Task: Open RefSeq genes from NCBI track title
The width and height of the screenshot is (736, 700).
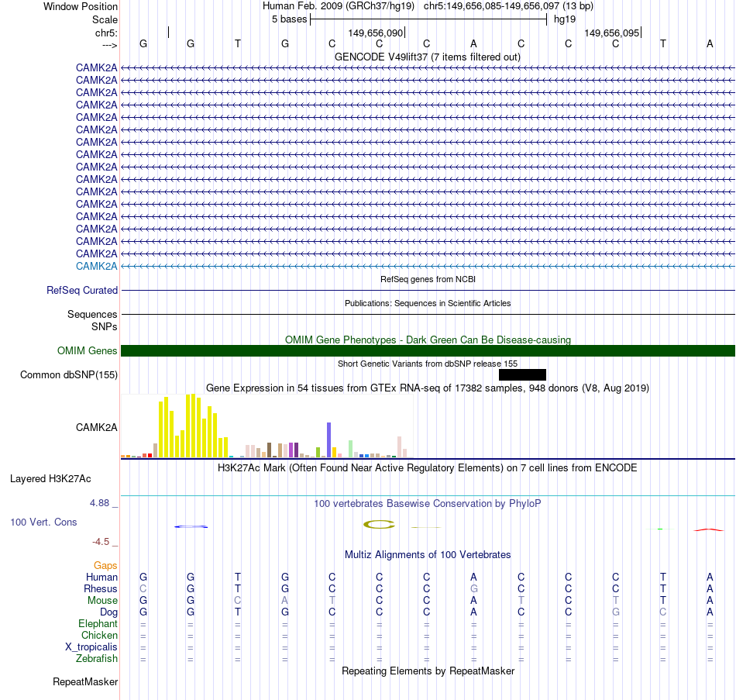Action: tap(428, 279)
